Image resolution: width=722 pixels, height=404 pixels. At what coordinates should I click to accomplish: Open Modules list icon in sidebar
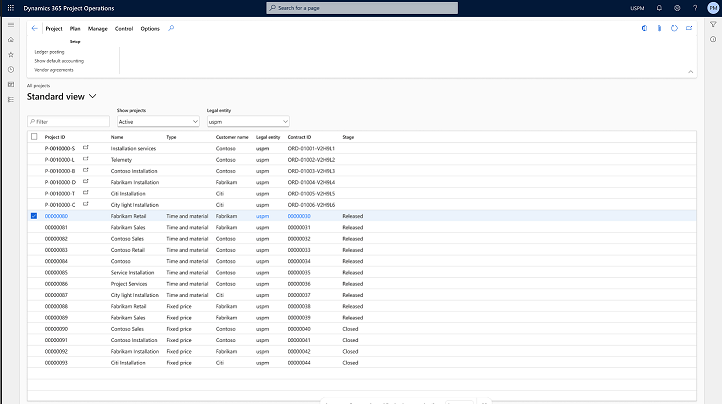[11, 100]
